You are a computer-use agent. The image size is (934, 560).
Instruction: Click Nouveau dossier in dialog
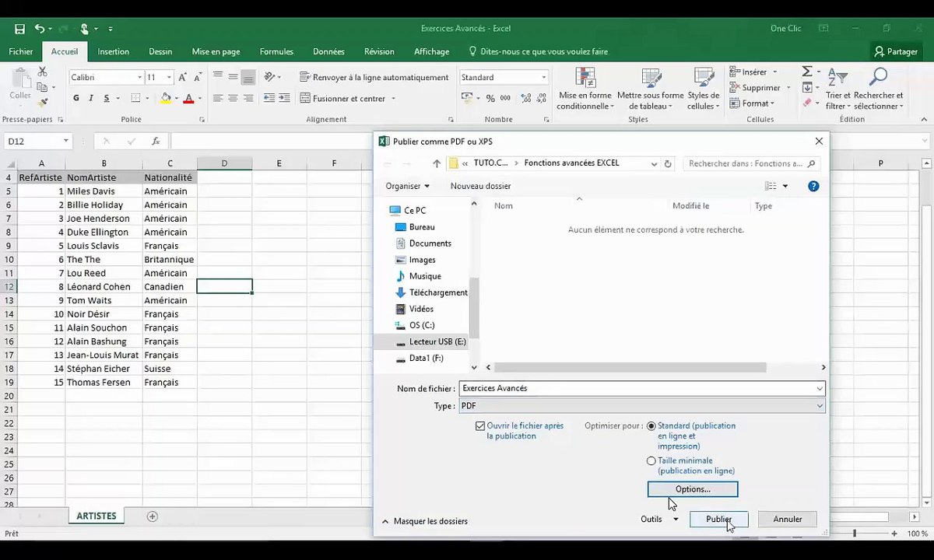point(480,186)
